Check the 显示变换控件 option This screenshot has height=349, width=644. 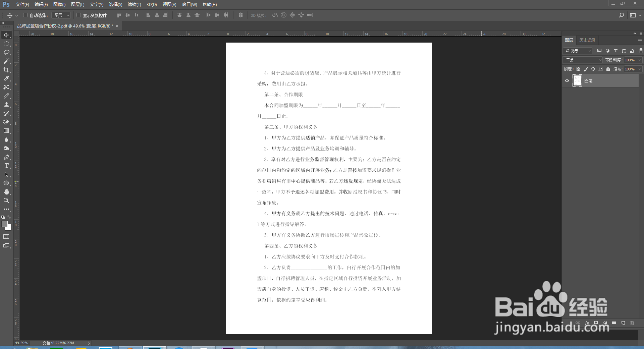[78, 15]
